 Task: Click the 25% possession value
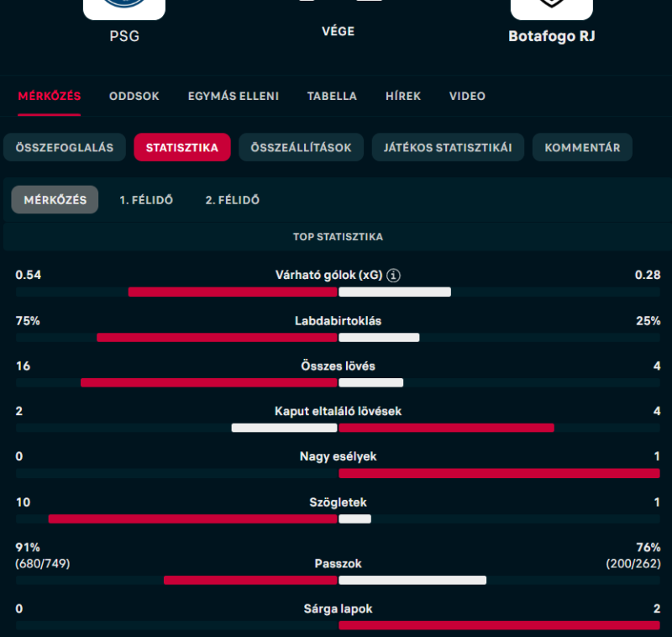[648, 321]
